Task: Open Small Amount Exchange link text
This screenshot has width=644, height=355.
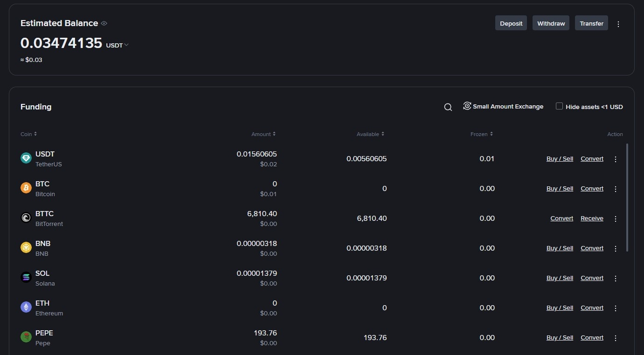Action: (x=508, y=107)
